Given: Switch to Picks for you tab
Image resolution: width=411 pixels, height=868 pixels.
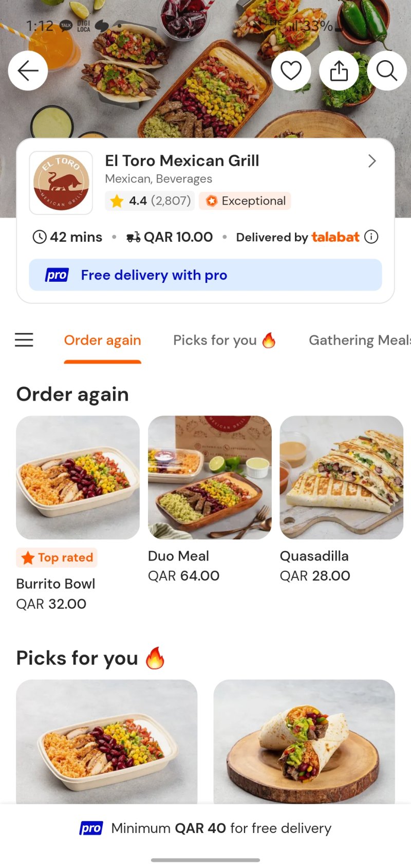Looking at the screenshot, I should point(224,340).
